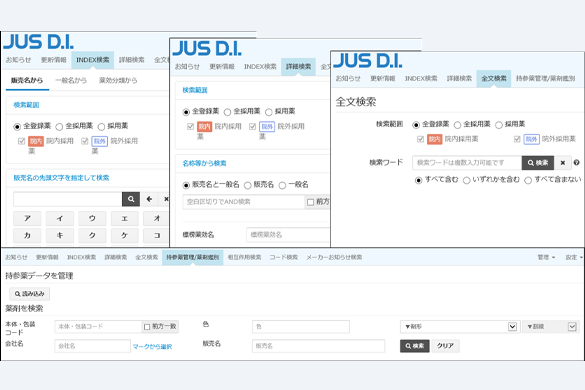Click the クリア button
The width and height of the screenshot is (585, 390).
click(445, 346)
